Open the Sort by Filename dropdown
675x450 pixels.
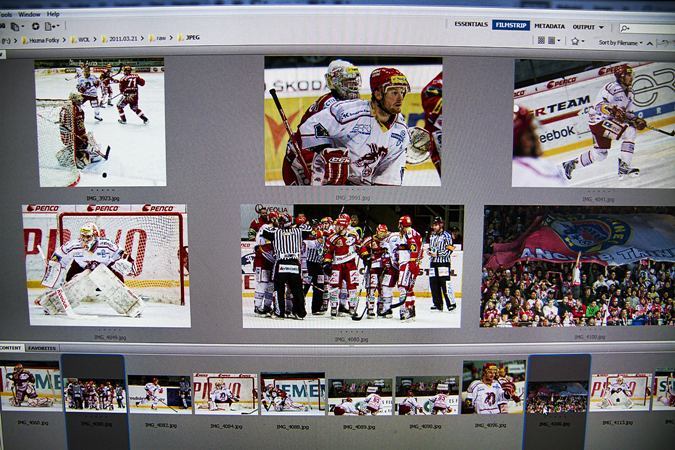(620, 43)
